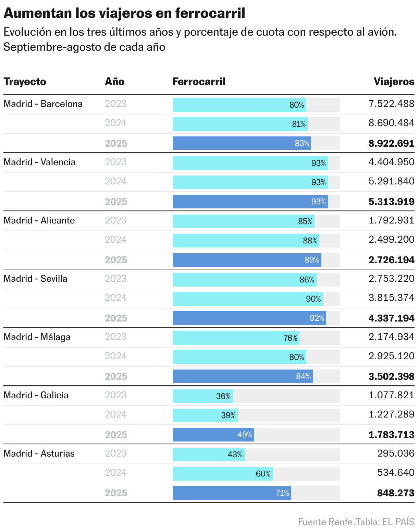Select the Madrid - Málaga route label
The height and width of the screenshot is (532, 418).
37,337
